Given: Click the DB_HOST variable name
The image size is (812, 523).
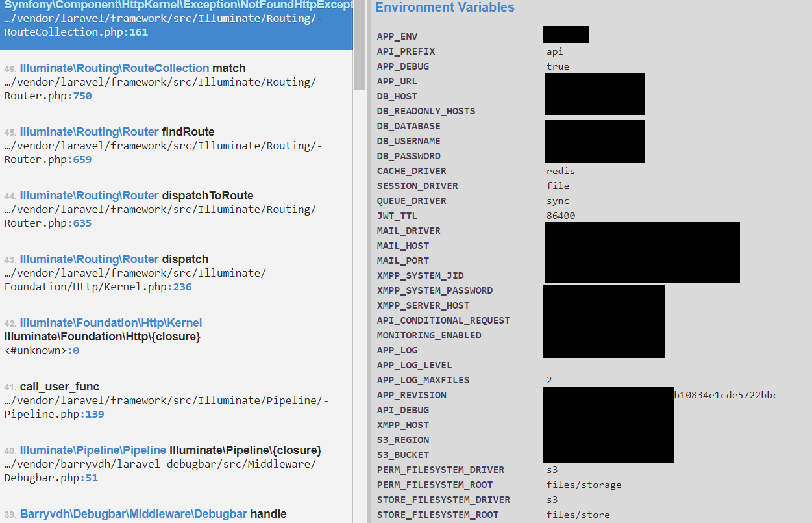Looking at the screenshot, I should tap(397, 96).
